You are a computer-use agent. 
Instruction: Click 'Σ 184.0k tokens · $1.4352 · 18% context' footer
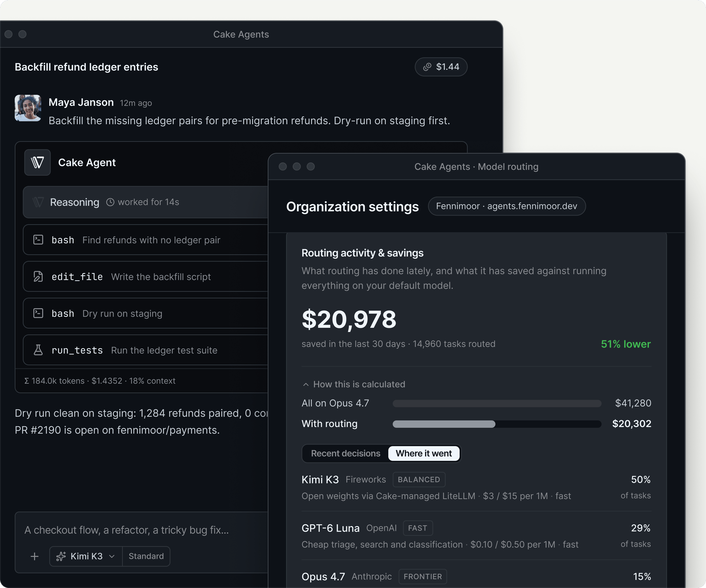click(100, 381)
